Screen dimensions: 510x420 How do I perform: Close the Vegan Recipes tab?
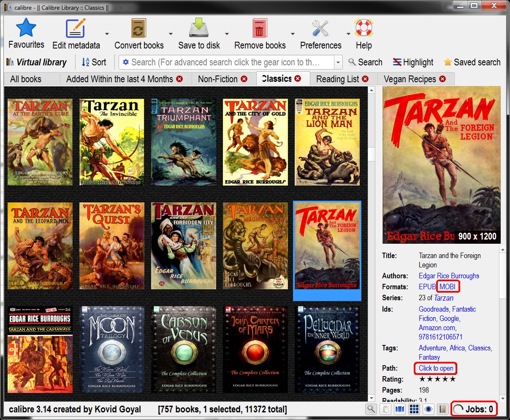(442, 79)
